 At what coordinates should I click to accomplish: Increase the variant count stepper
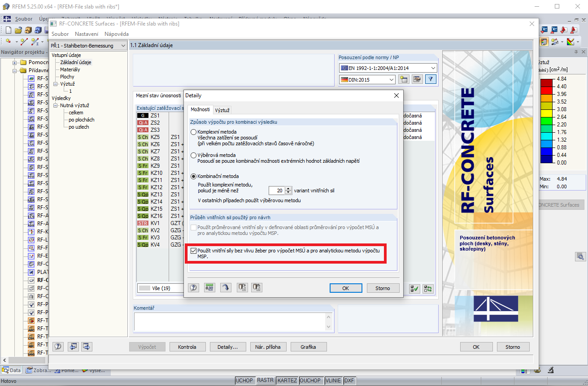point(288,188)
